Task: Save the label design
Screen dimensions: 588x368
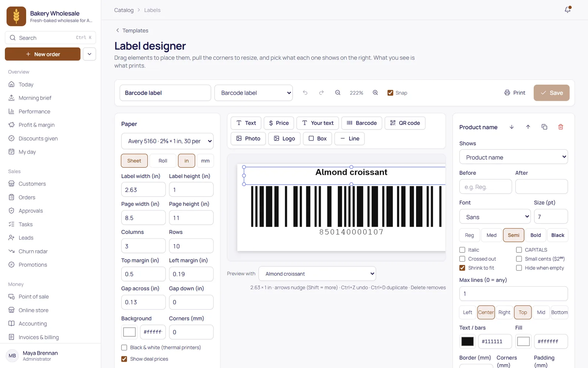Action: pyautogui.click(x=552, y=93)
